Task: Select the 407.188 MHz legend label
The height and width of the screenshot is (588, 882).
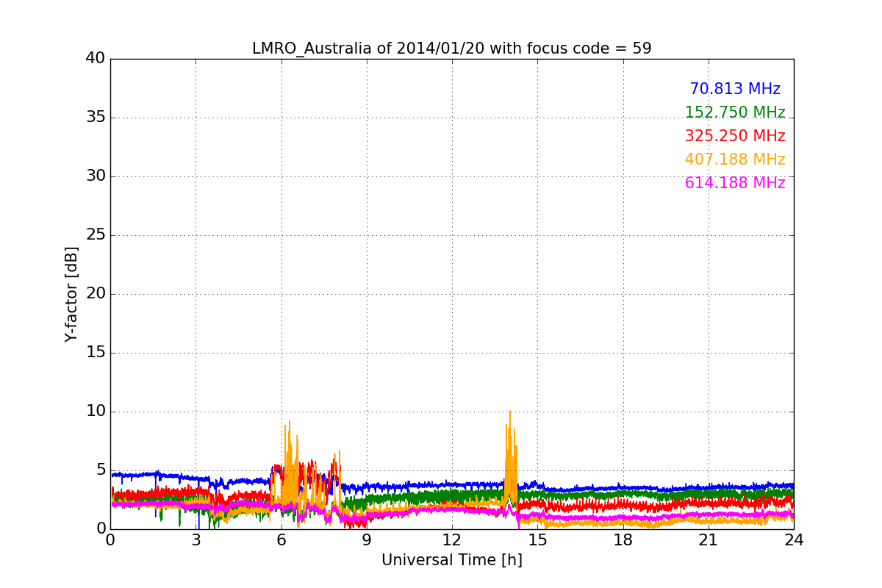Action: 735,159
